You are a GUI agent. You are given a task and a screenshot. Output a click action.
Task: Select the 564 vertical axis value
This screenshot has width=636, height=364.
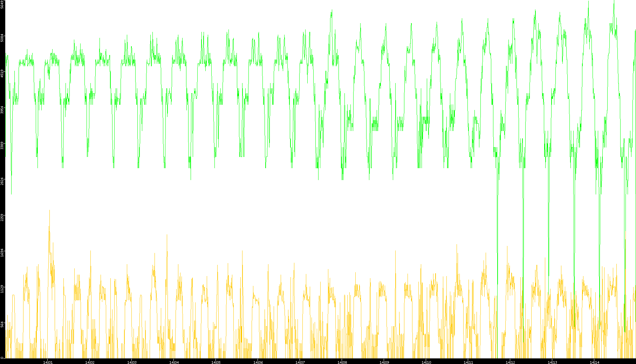[2, 324]
